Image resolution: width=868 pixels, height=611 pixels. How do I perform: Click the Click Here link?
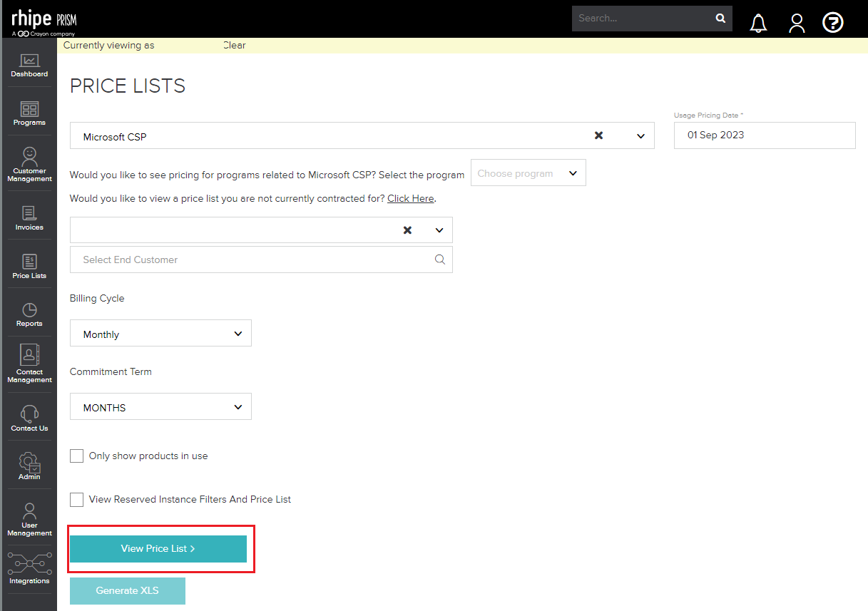pyautogui.click(x=410, y=198)
